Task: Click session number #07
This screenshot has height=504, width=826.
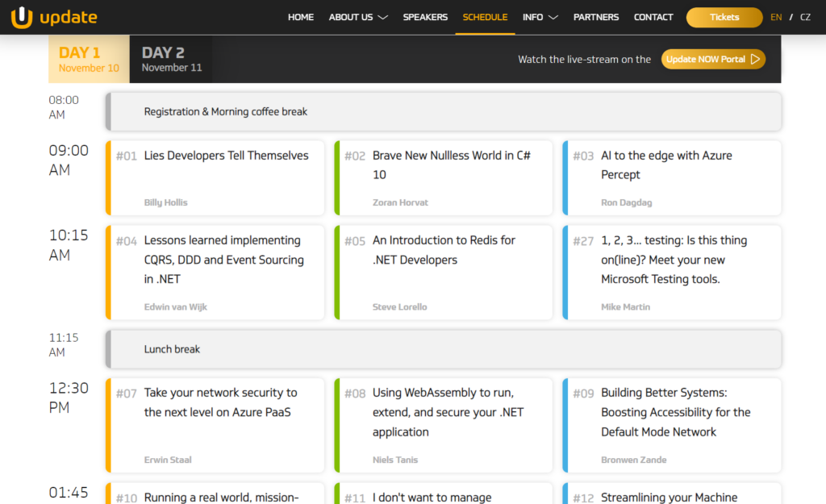Action: coord(127,394)
